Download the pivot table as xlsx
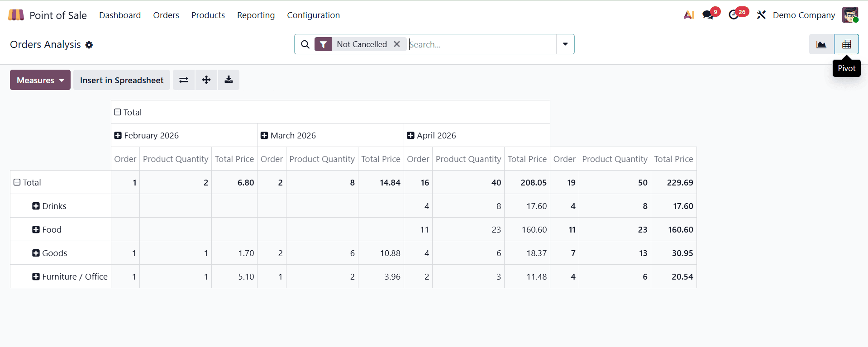This screenshot has width=868, height=347. (x=229, y=80)
